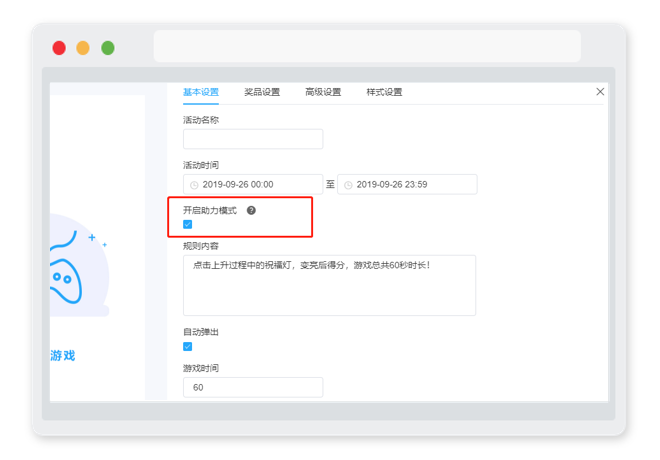Click the yellow window dot
Viewport: 660px width, 460px height.
pos(83,48)
